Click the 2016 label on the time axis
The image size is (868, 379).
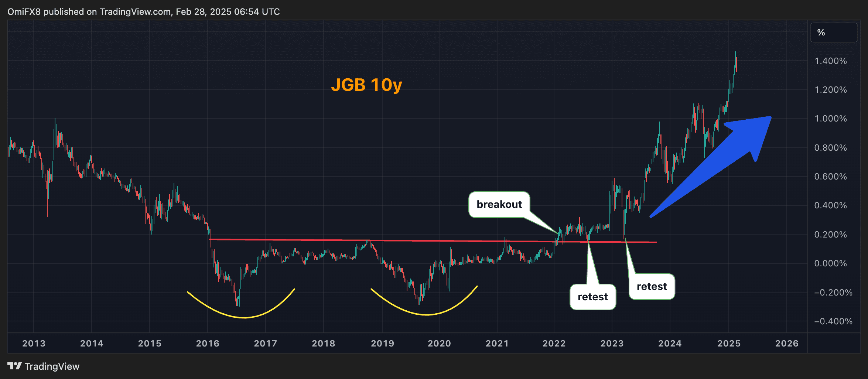207,343
